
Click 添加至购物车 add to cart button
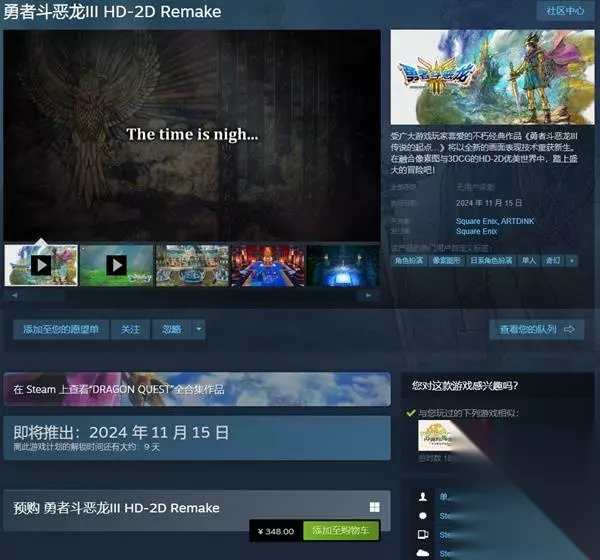pos(341,530)
